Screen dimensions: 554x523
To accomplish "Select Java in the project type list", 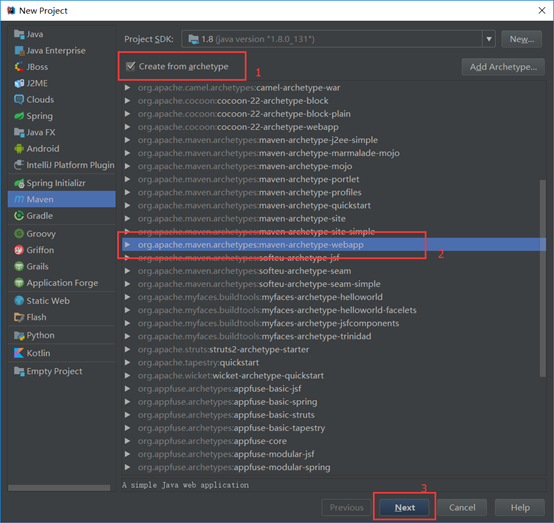I will tap(35, 34).
